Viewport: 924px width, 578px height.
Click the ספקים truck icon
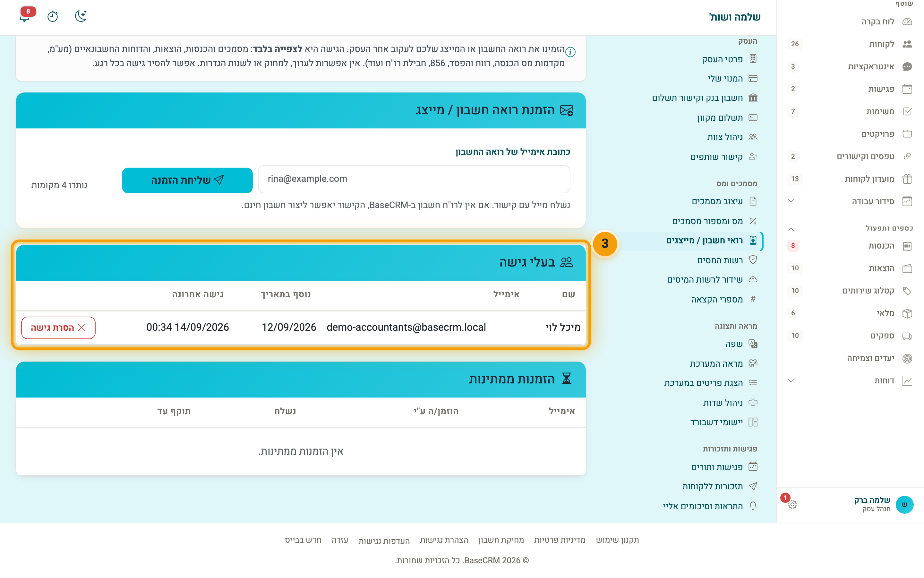(x=907, y=336)
